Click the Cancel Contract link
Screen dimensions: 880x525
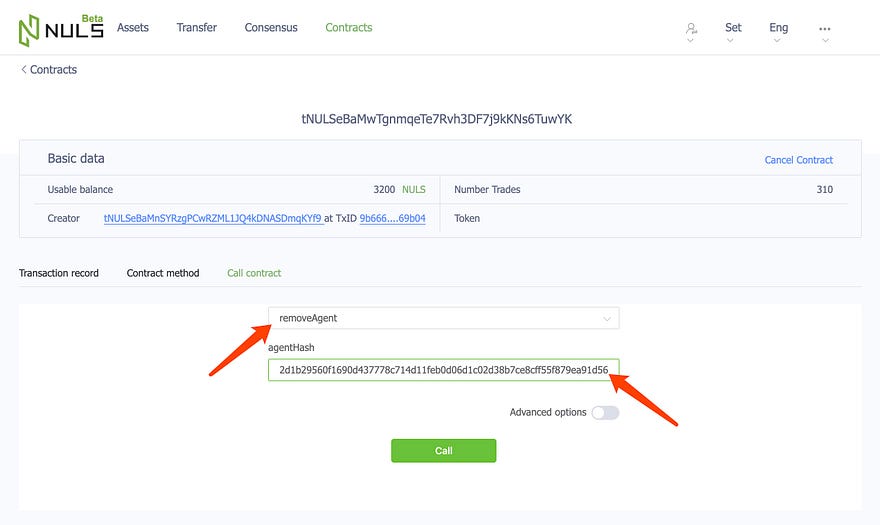[799, 160]
